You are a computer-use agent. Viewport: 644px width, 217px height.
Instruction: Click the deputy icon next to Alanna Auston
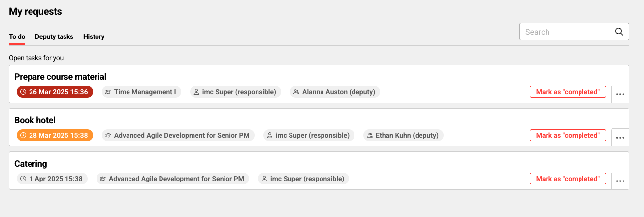[296, 92]
